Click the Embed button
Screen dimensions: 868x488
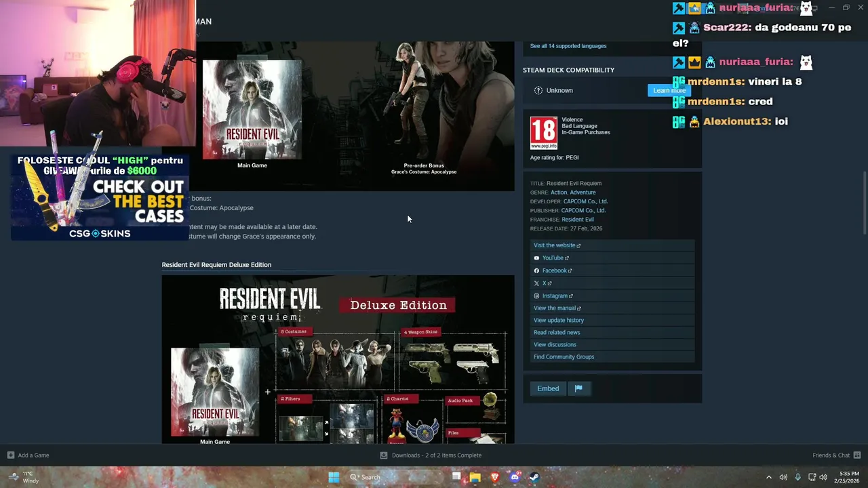pyautogui.click(x=548, y=388)
